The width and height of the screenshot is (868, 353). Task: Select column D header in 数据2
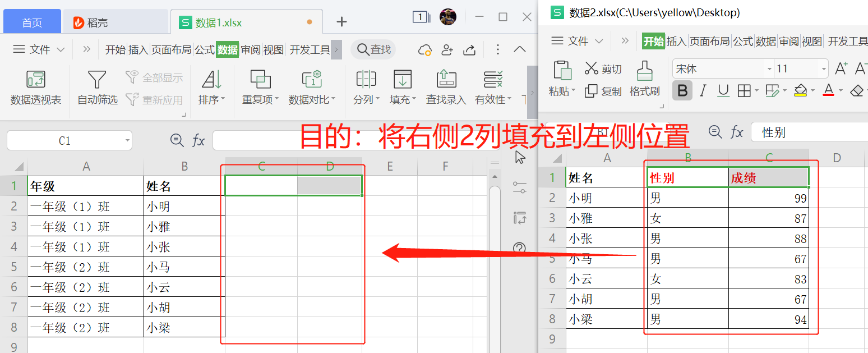click(837, 158)
